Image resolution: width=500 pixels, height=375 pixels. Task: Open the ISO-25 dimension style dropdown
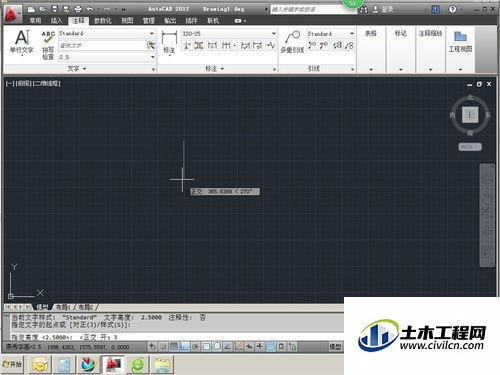click(x=229, y=33)
